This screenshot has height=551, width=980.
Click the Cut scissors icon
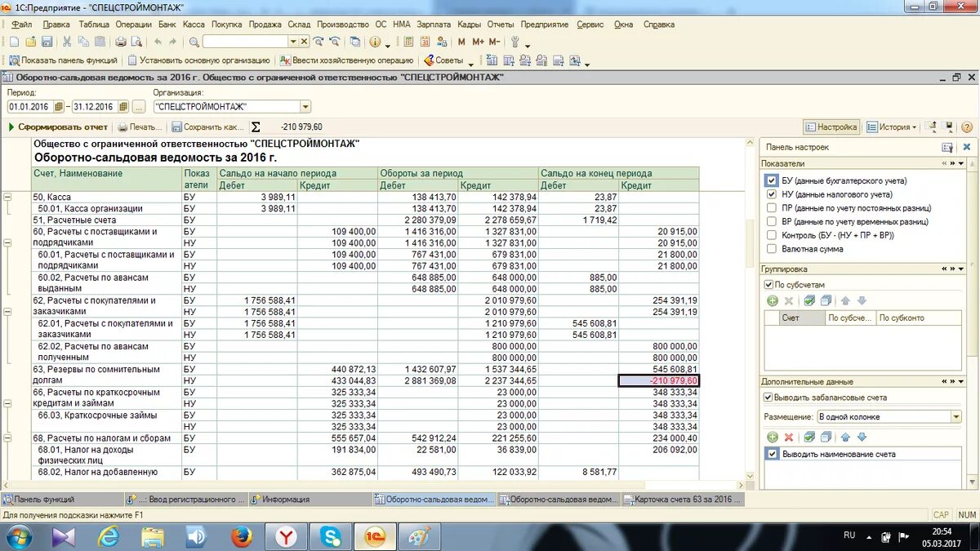point(68,42)
